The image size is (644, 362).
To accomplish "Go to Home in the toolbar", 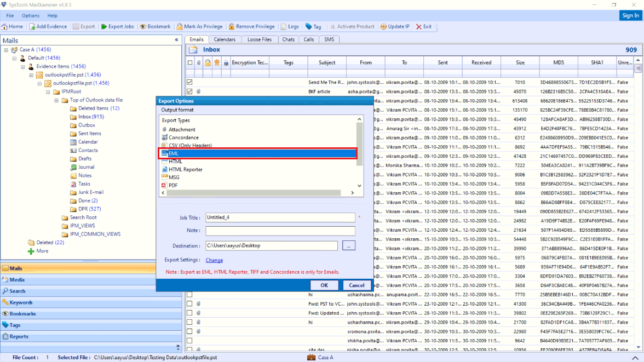I will pos(12,27).
